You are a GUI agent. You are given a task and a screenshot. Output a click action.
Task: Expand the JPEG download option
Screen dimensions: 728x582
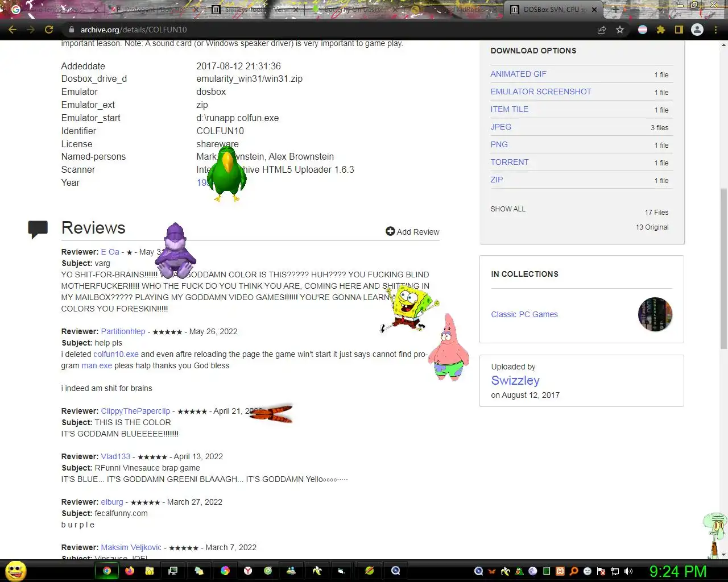(500, 127)
